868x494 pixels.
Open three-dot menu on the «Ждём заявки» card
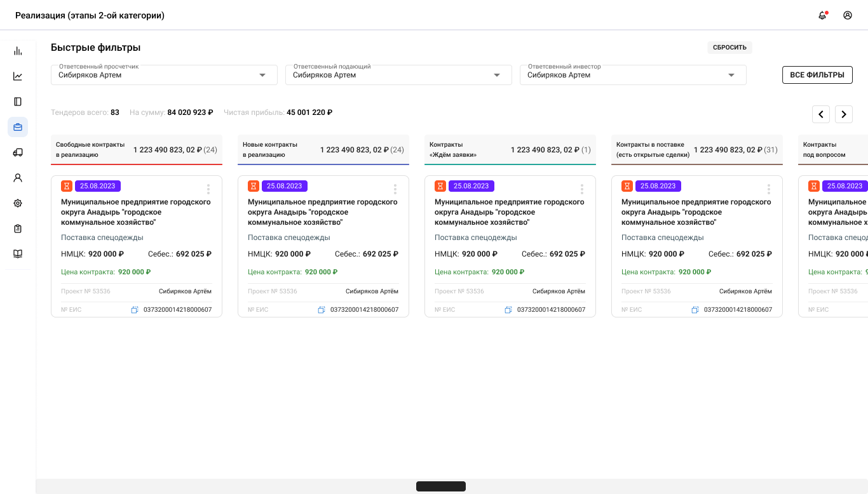582,189
